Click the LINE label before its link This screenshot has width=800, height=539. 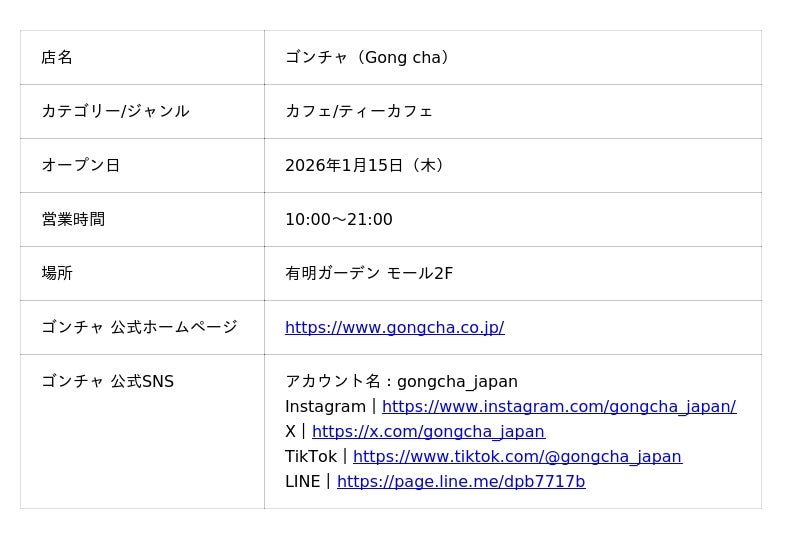click(302, 482)
